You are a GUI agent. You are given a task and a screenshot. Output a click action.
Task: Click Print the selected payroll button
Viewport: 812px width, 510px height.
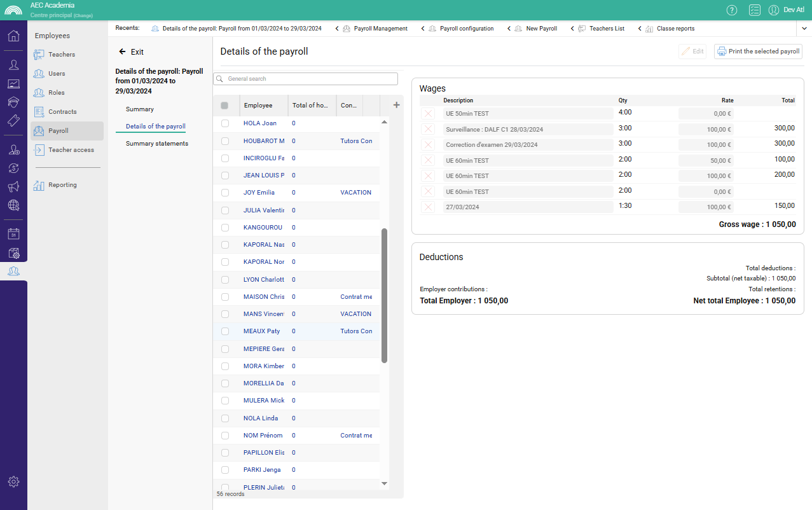(758, 52)
